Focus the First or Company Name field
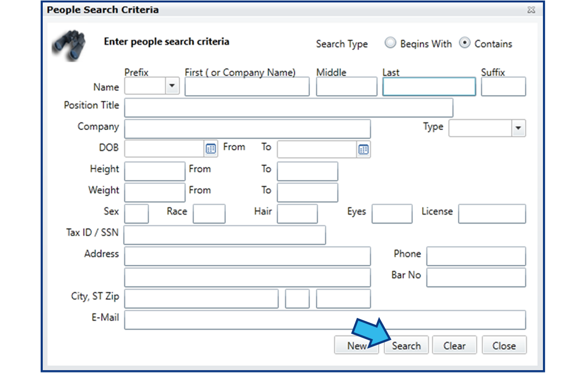This screenshot has width=588, height=373. click(x=247, y=87)
